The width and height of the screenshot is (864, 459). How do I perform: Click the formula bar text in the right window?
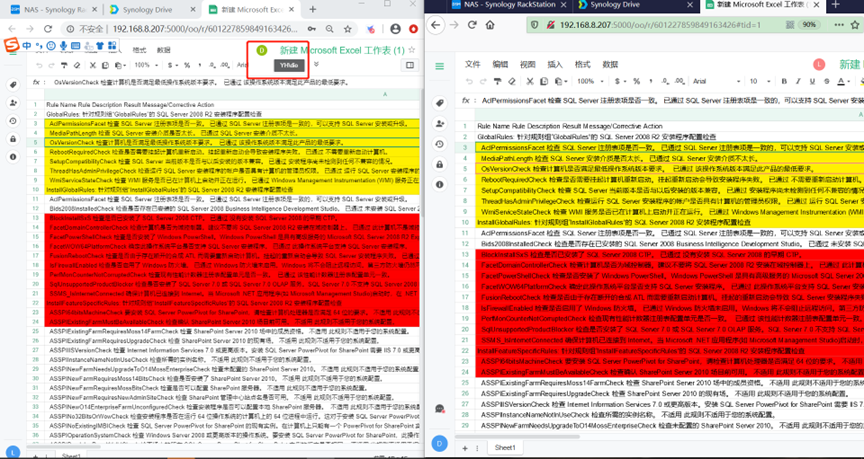(x=672, y=100)
